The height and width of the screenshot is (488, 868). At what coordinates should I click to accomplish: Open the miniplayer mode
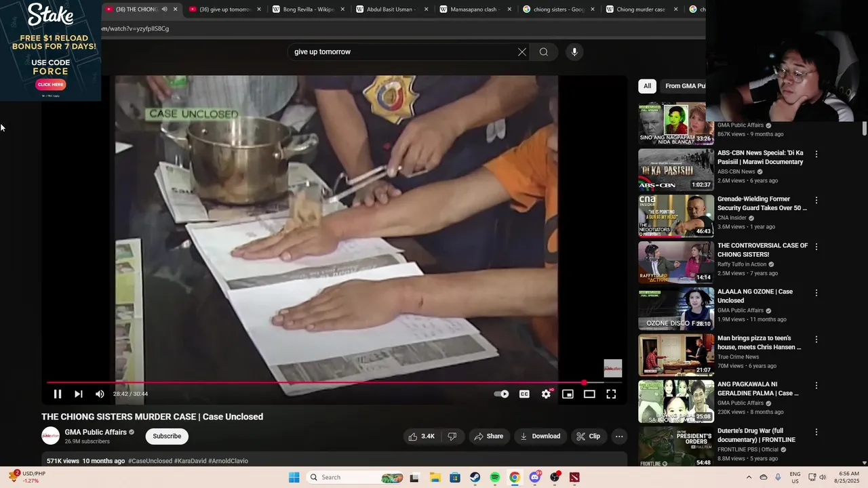coord(568,394)
